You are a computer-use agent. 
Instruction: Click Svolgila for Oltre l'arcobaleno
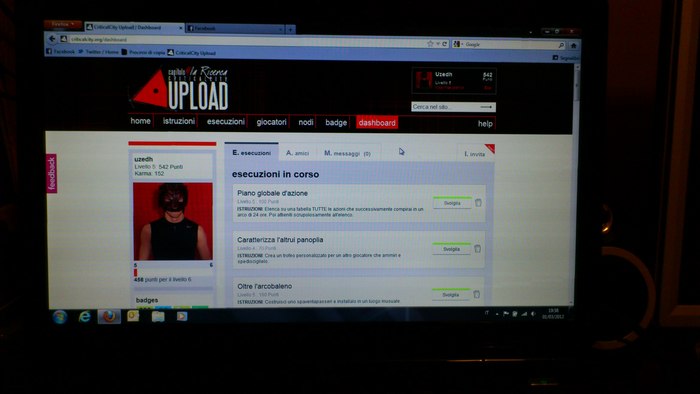450,294
